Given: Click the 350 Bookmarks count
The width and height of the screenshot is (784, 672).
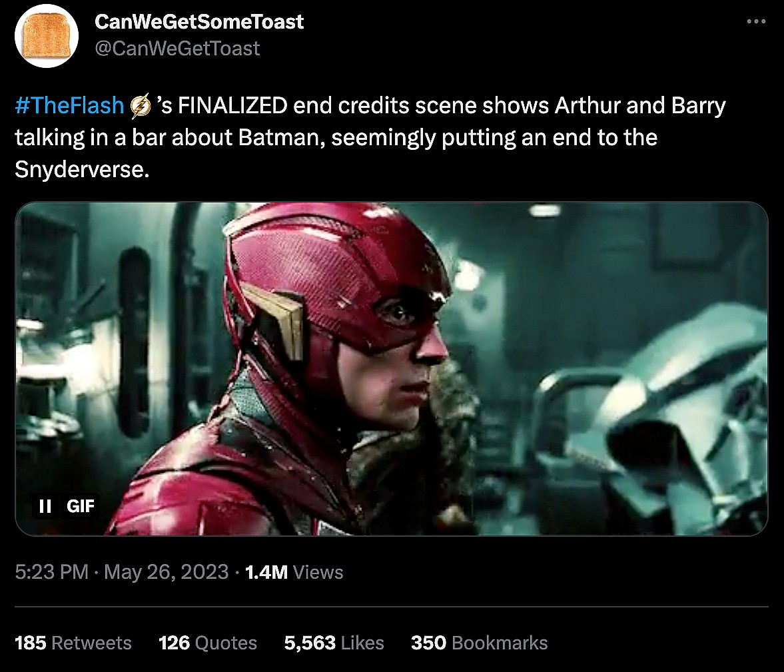Looking at the screenshot, I should pyautogui.click(x=479, y=643).
